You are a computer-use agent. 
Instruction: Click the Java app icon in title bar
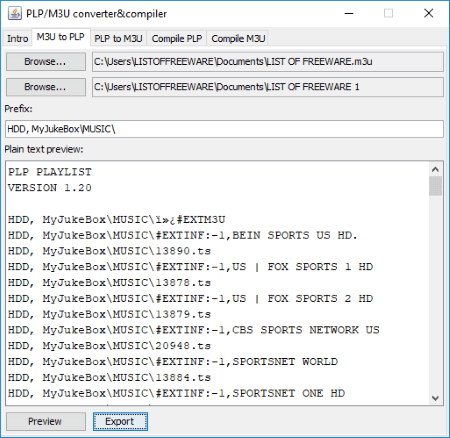14,13
